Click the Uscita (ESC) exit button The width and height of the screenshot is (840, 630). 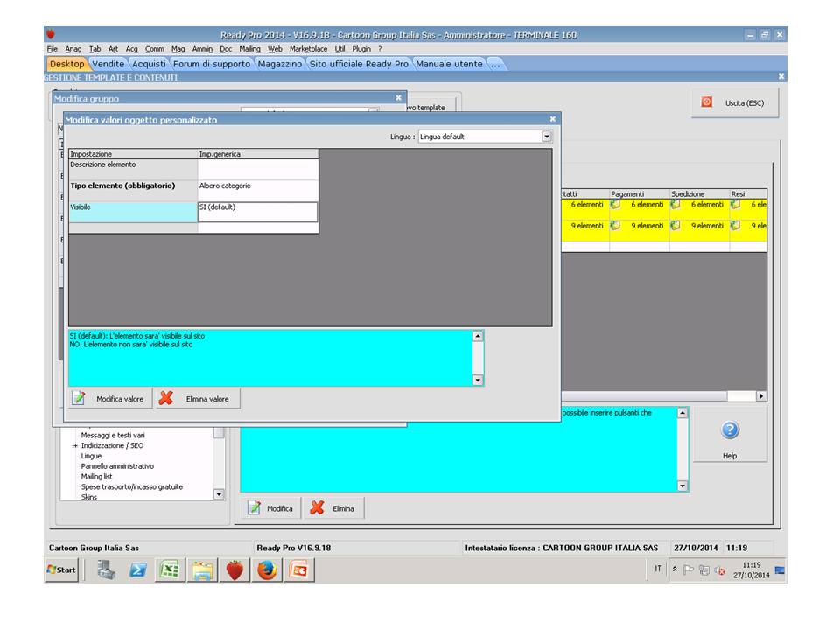coord(735,103)
